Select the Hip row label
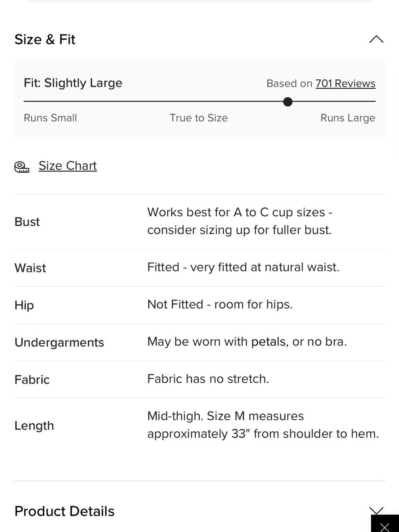 24,305
